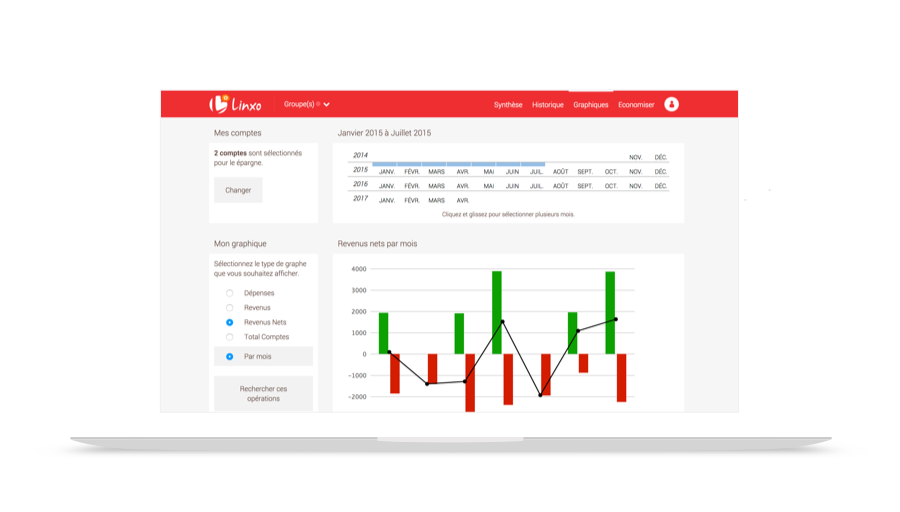900x512 pixels.
Task: Select the Par mois radio option
Action: 230,356
